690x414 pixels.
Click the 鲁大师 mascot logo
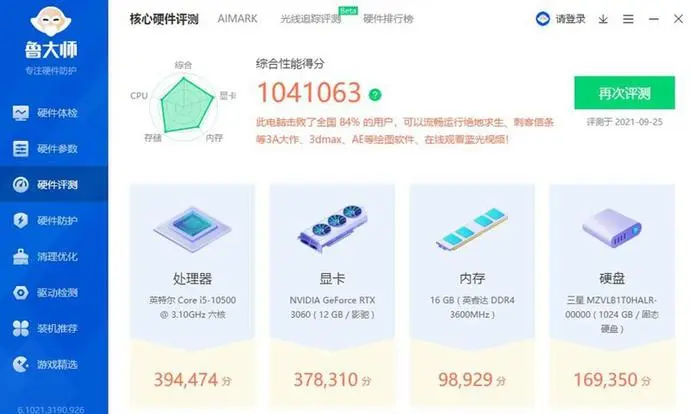51,21
